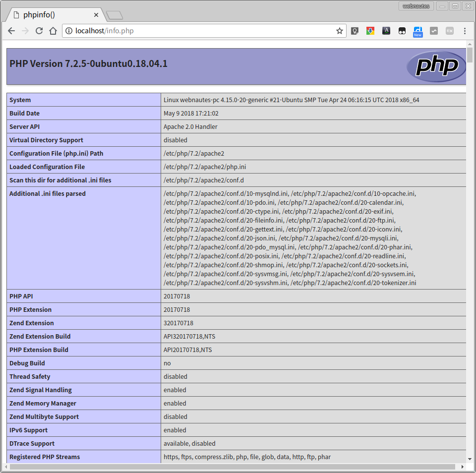Click the webnautes profile button
The width and height of the screenshot is (476, 473).
tap(416, 6)
